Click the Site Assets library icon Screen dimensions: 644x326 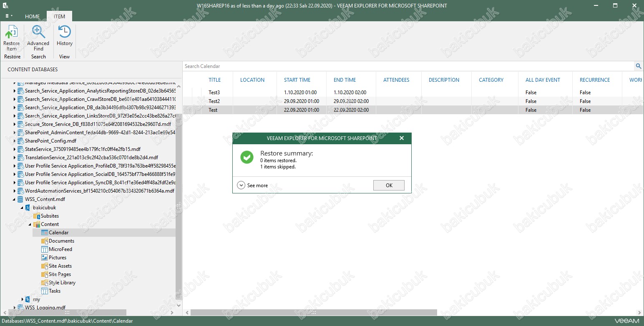45,266
